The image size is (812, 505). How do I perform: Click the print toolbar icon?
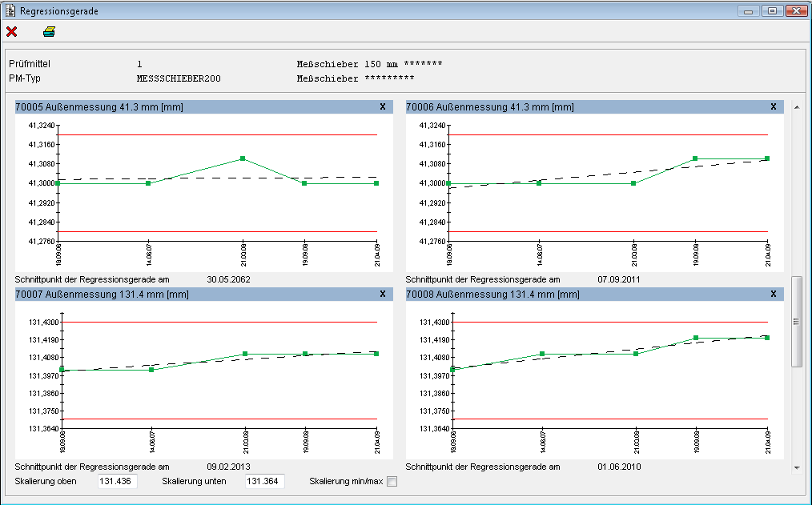(49, 32)
